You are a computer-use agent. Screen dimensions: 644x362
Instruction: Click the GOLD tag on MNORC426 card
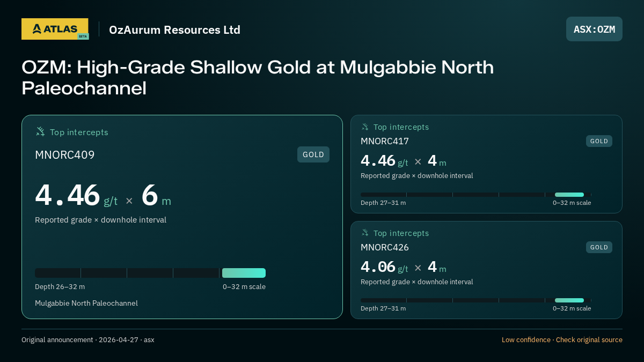point(599,247)
